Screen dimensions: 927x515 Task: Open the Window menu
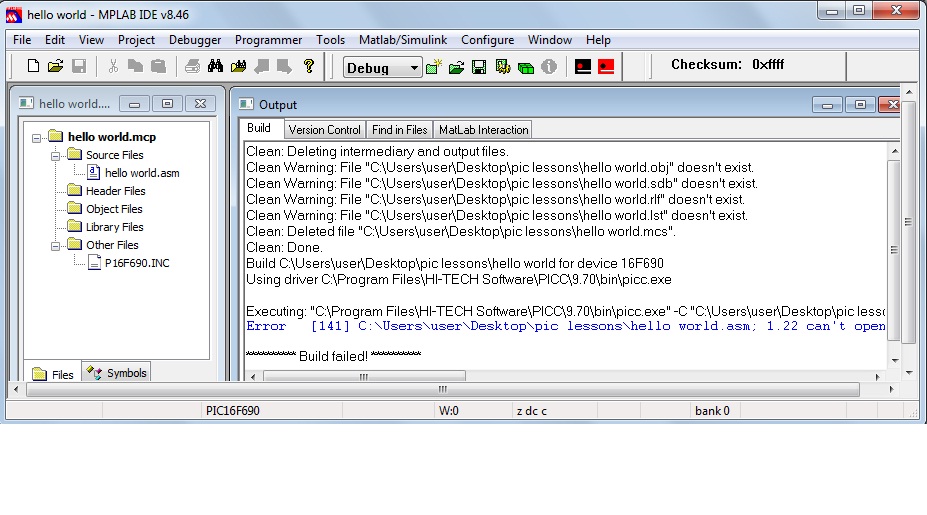click(x=550, y=40)
